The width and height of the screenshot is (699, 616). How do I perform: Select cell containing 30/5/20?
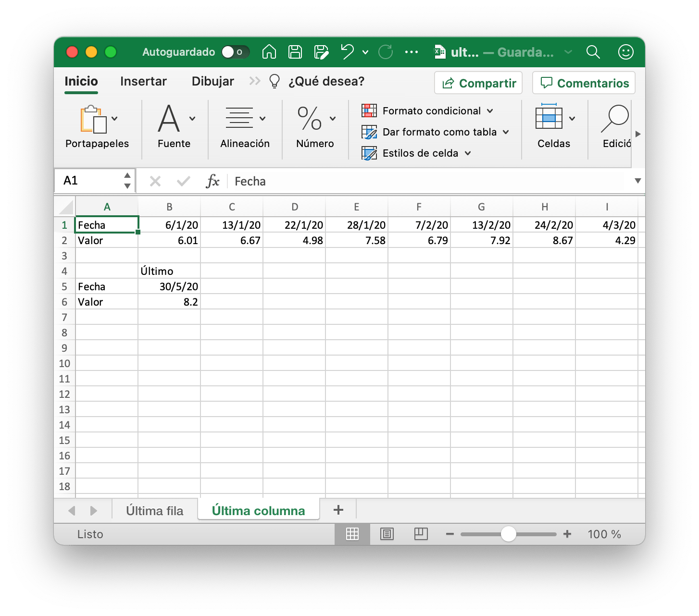tap(169, 286)
